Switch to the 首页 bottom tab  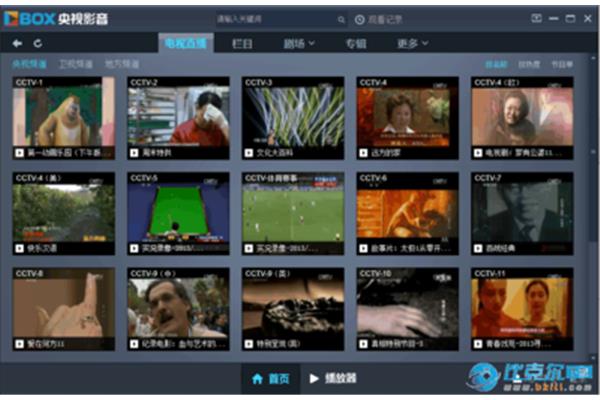point(271,379)
